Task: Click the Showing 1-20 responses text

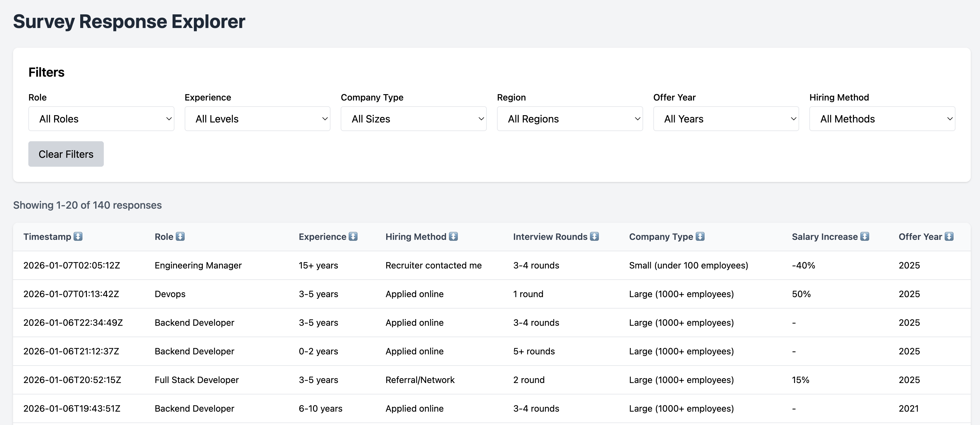Action: coord(87,205)
